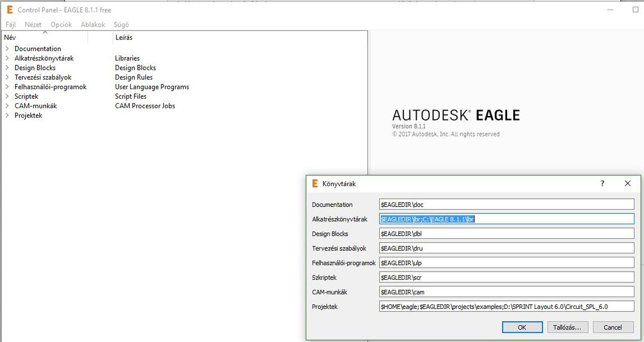Click the EAGLE icon in Control Panel titlebar
The height and width of the screenshot is (342, 644).
click(x=10, y=10)
